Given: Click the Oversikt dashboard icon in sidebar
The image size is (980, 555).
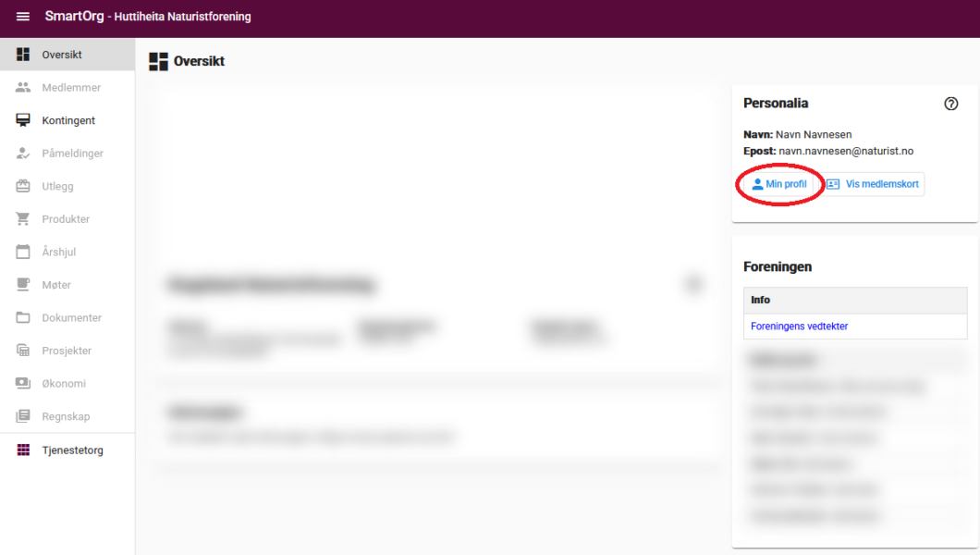Looking at the screenshot, I should (23, 55).
